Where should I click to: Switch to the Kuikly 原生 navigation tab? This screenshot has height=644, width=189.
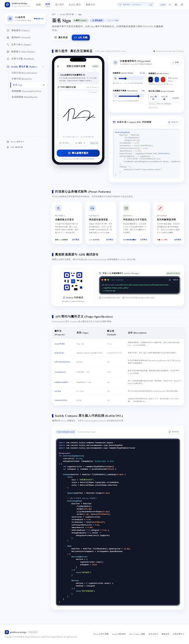(x=75, y=4)
